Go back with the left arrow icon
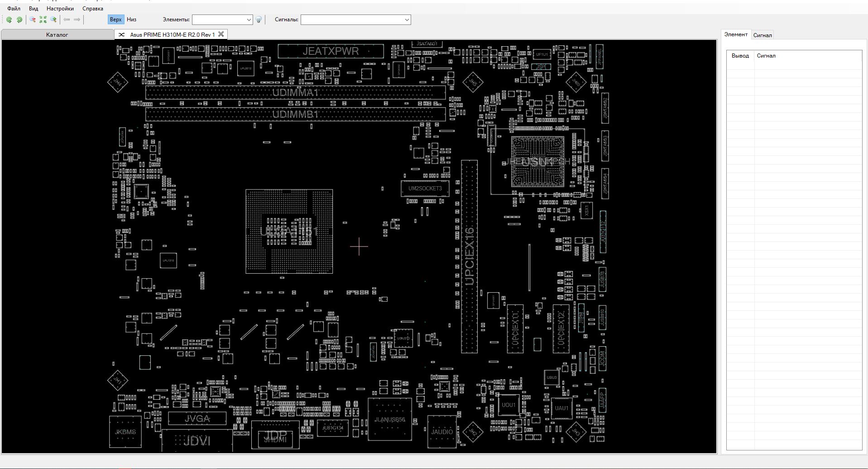 coord(67,19)
